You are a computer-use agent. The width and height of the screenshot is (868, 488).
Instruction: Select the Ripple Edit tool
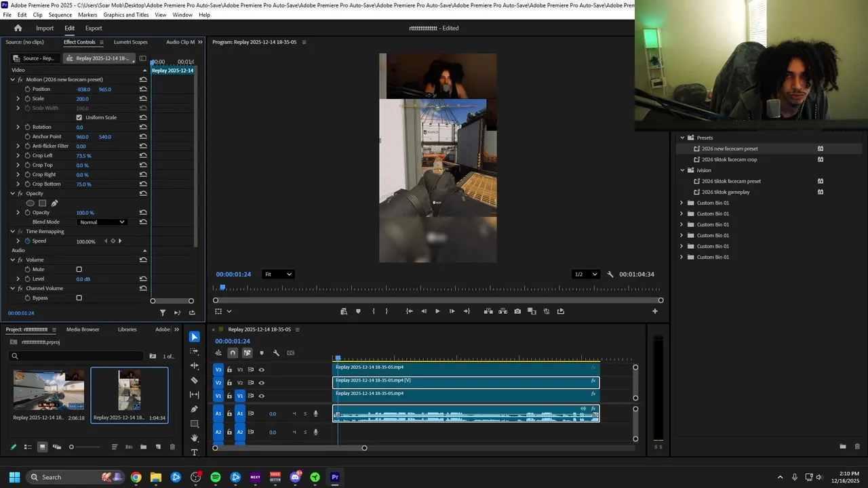195,366
